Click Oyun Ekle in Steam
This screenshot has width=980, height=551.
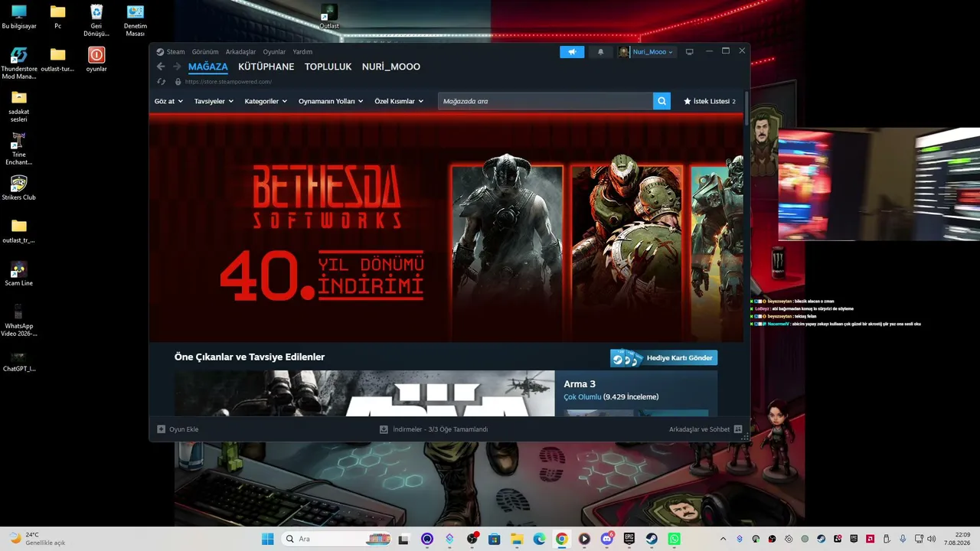(x=178, y=429)
